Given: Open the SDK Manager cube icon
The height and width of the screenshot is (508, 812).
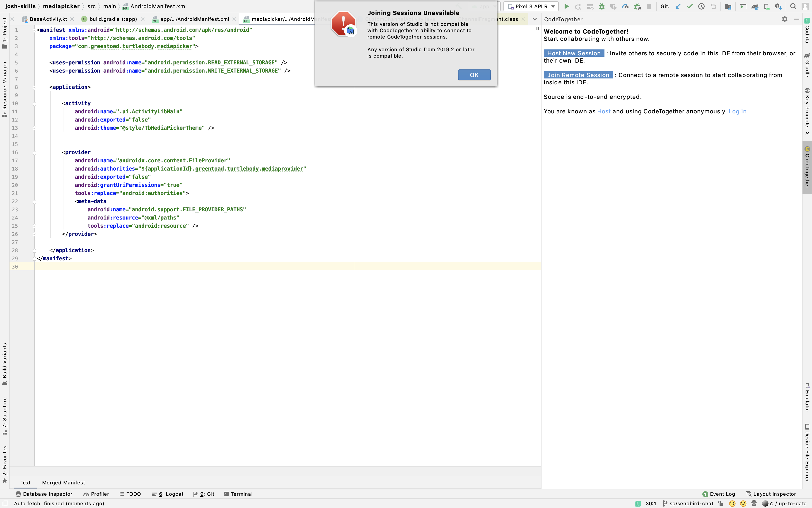Looking at the screenshot, I should tap(778, 6).
